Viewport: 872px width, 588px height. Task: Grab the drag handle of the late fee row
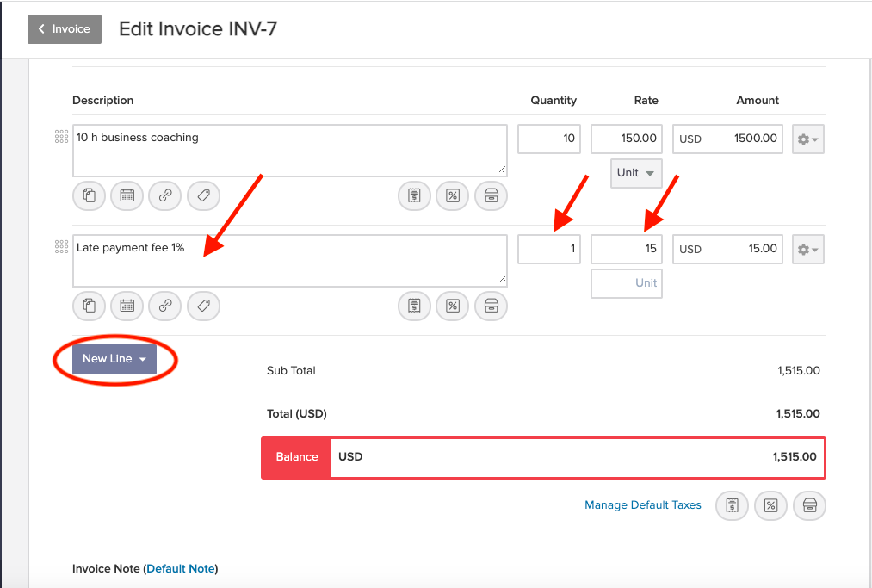(x=61, y=246)
